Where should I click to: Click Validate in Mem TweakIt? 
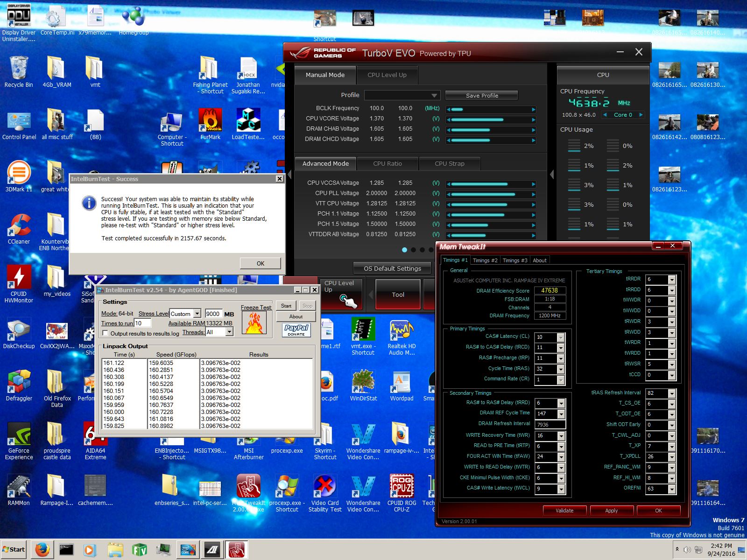click(564, 511)
